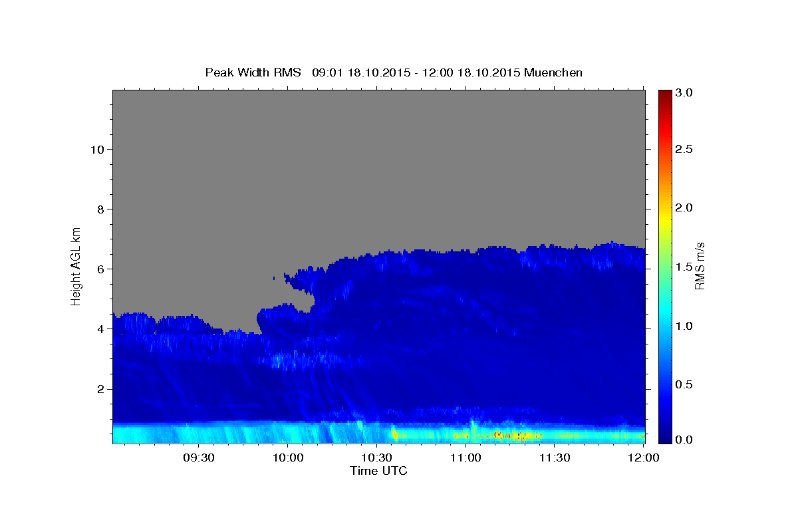Click the height axis label 4

click(x=100, y=329)
